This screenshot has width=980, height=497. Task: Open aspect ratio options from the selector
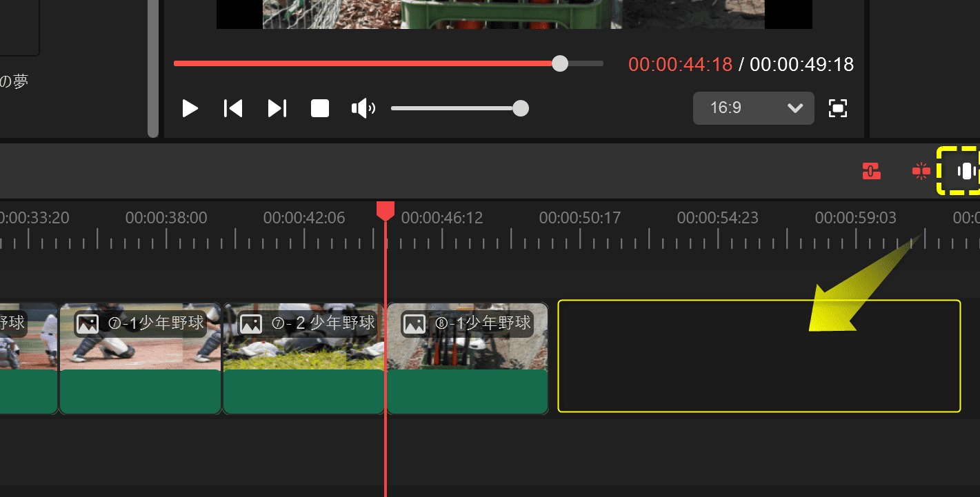click(x=753, y=108)
